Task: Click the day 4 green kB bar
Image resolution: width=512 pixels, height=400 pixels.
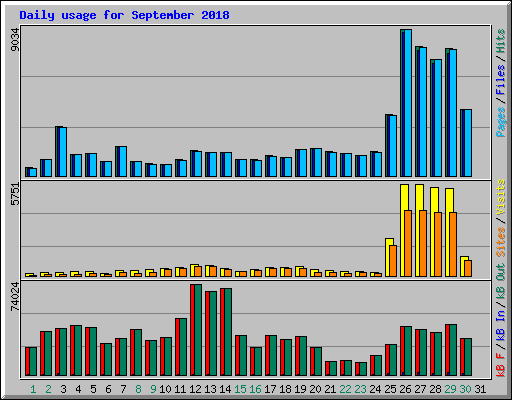Action: coord(78,350)
